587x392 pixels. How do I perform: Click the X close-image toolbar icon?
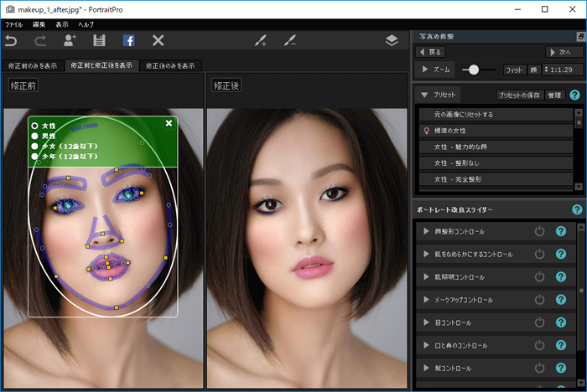coord(158,40)
